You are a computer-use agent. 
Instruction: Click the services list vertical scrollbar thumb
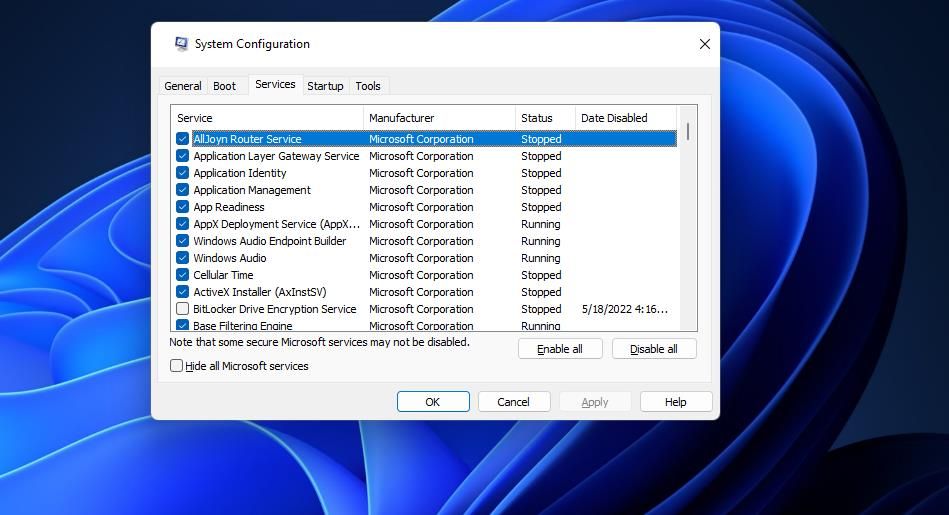[x=688, y=131]
